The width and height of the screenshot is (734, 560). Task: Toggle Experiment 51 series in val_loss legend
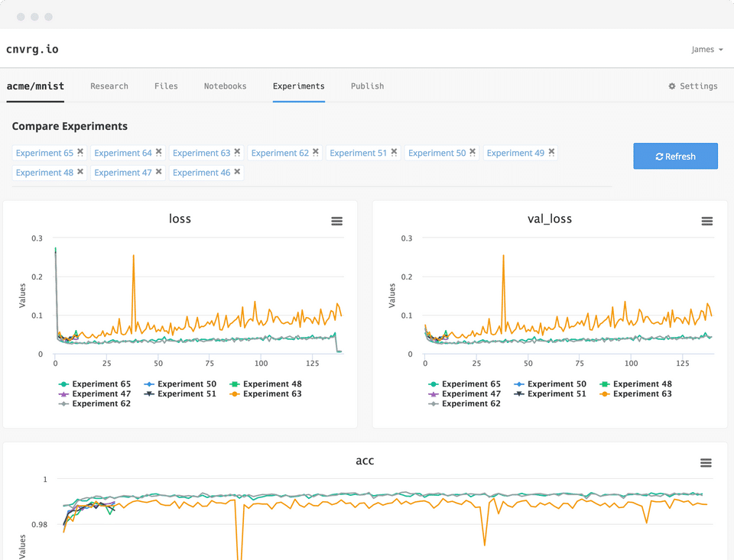pyautogui.click(x=550, y=394)
